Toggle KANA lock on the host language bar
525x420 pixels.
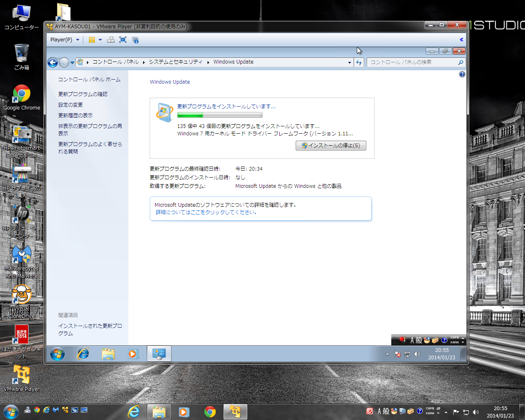click(430, 413)
